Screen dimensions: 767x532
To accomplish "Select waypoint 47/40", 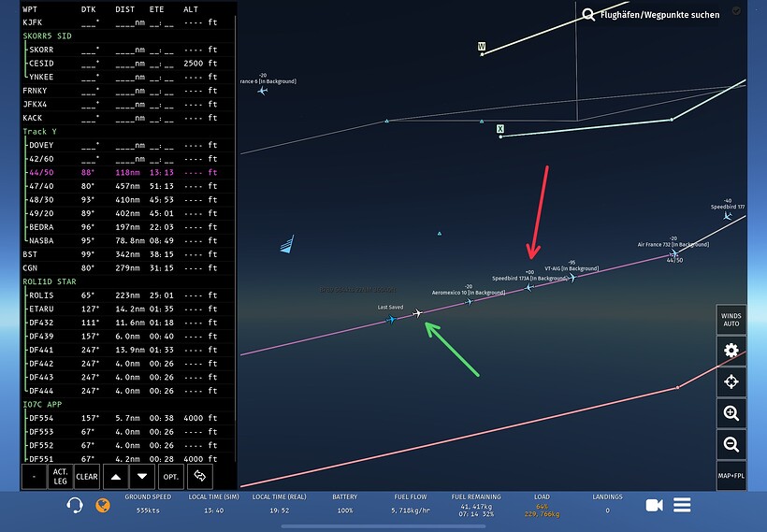I will point(128,186).
